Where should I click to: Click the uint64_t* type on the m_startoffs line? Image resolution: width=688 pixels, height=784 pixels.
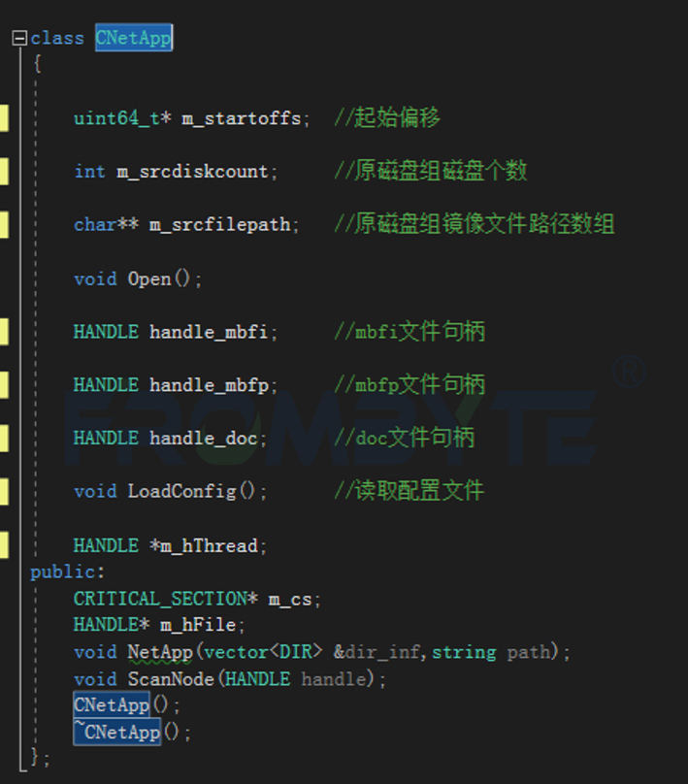click(x=123, y=118)
